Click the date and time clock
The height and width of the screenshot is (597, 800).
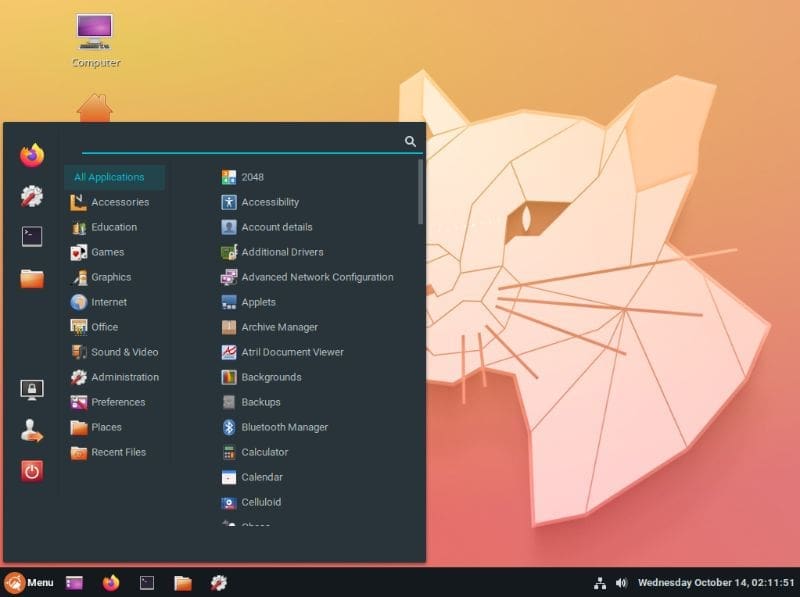716,583
